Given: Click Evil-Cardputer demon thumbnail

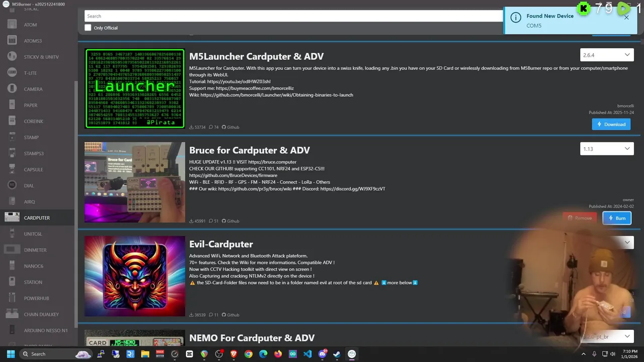Looking at the screenshot, I should 135,276.
